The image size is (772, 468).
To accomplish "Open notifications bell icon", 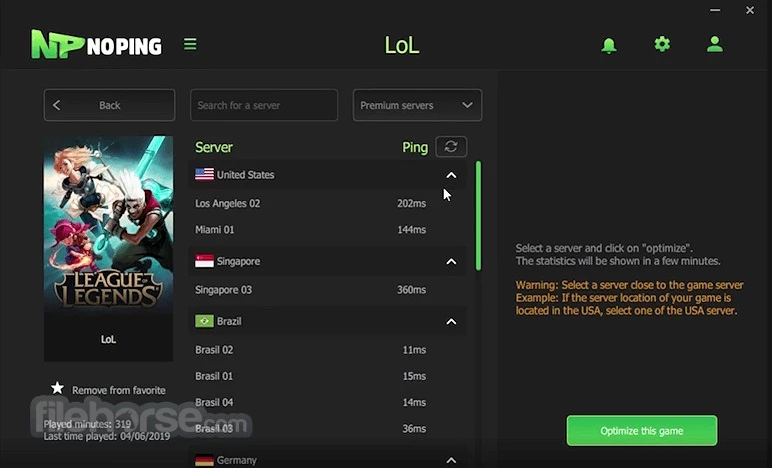I will tap(609, 45).
